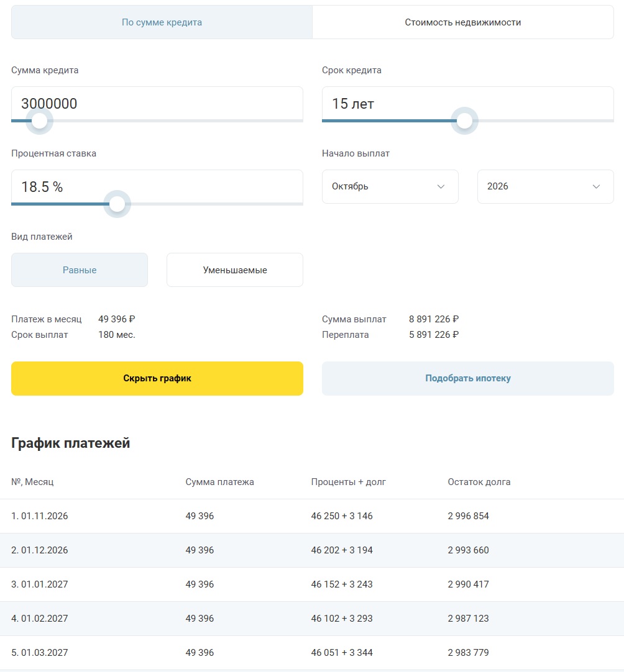624x672 pixels.
Task: Click the remaining debt 2 983 779
Action: (x=469, y=653)
